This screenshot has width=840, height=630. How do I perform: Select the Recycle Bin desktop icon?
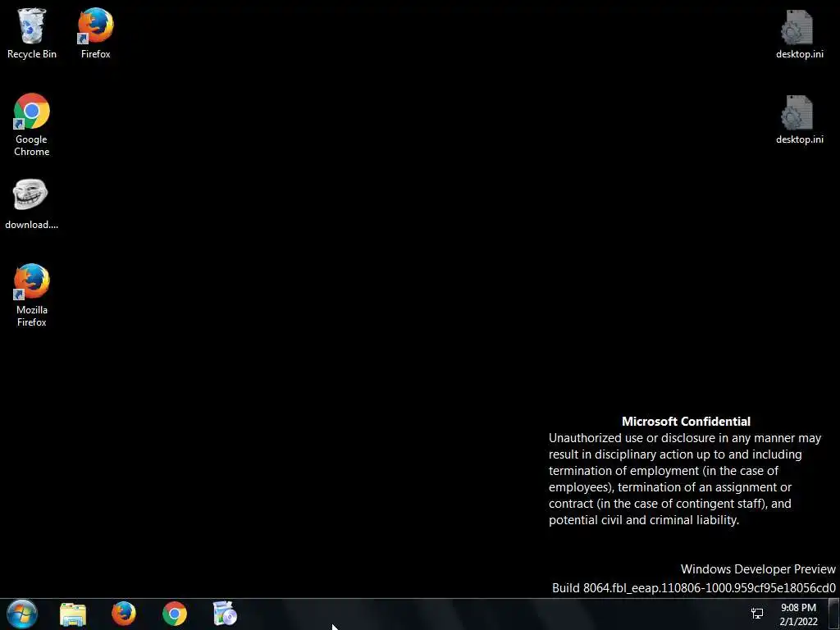coord(32,33)
